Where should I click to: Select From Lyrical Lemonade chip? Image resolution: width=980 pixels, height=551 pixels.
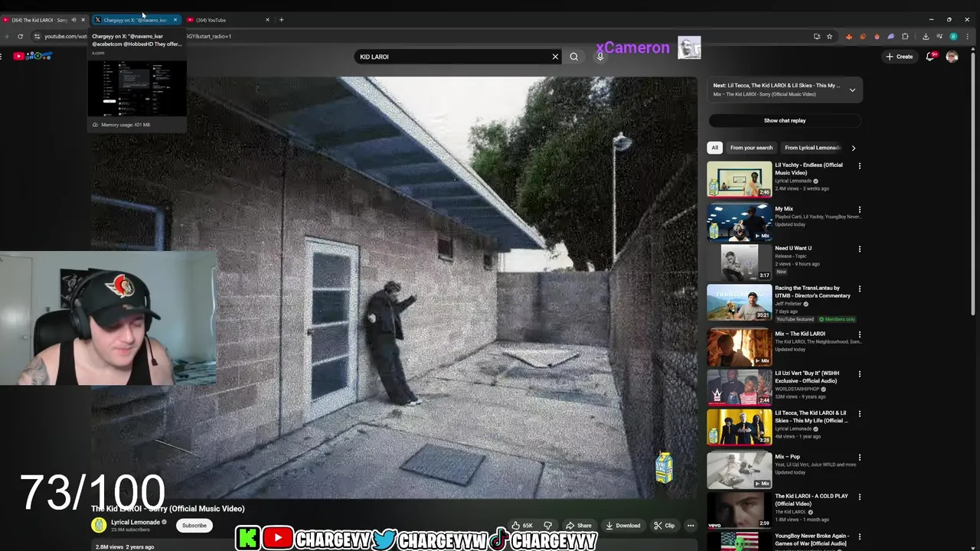[x=812, y=148]
